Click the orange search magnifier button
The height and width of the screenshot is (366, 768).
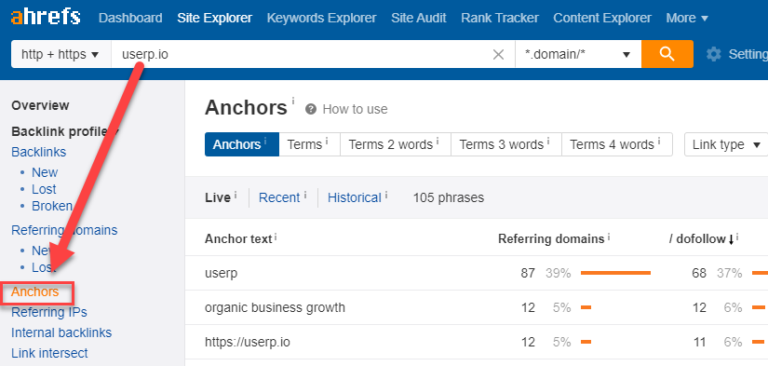pos(667,54)
